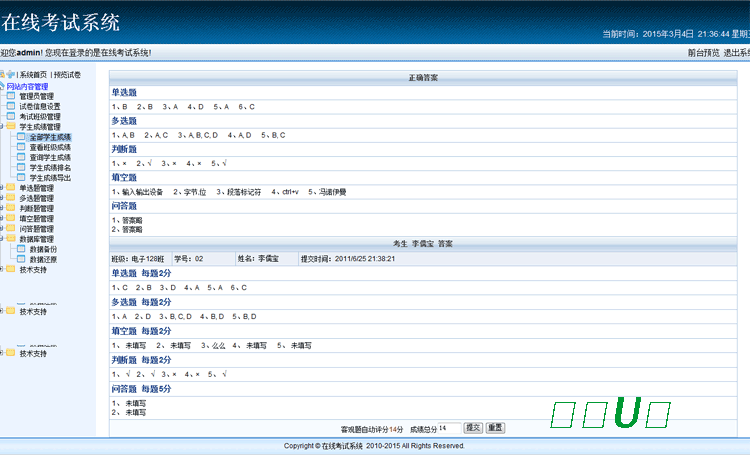Click the folder icon of 多选题管理
750x455 pixels.
(11, 198)
